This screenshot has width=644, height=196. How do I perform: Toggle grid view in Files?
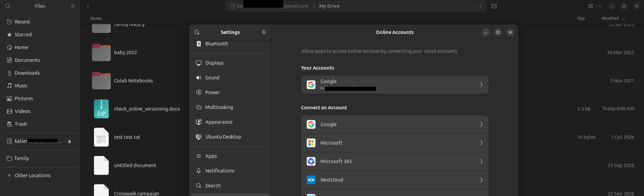point(590,6)
